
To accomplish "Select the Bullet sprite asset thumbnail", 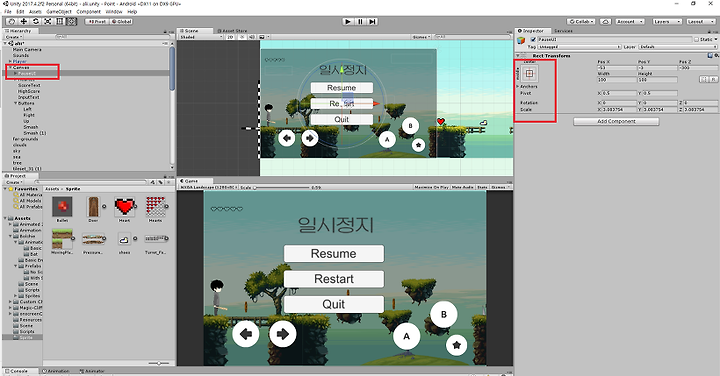I will click(62, 207).
